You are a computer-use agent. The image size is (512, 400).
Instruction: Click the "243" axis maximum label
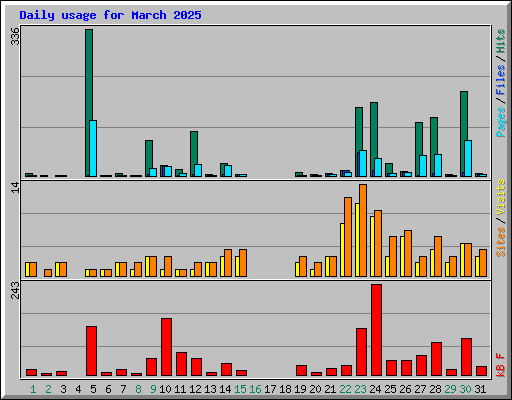click(15, 290)
